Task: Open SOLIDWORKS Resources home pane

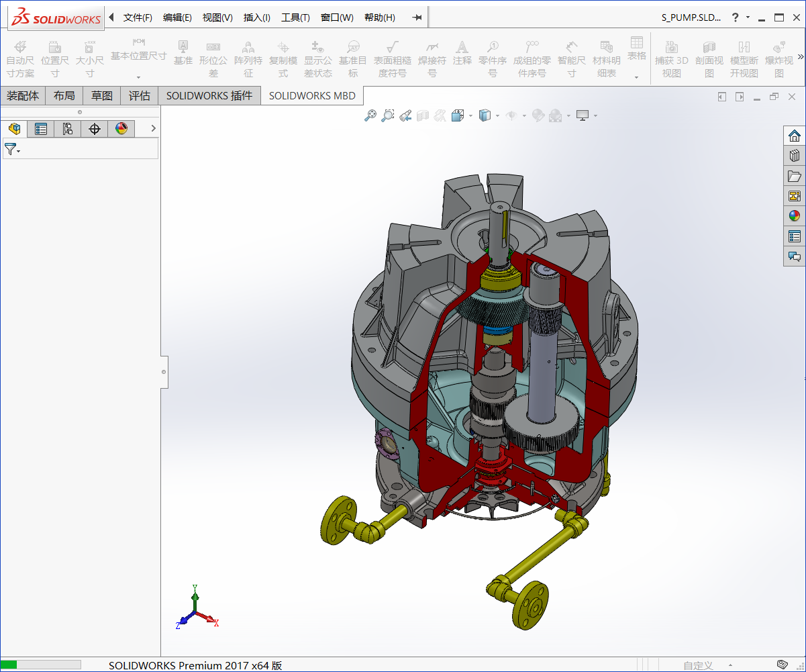Action: (x=795, y=136)
